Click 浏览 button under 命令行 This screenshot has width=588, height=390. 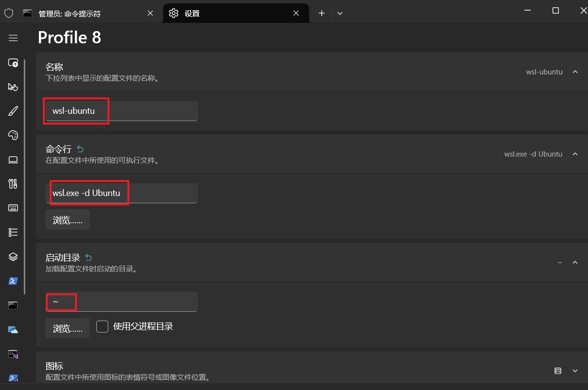pos(68,220)
